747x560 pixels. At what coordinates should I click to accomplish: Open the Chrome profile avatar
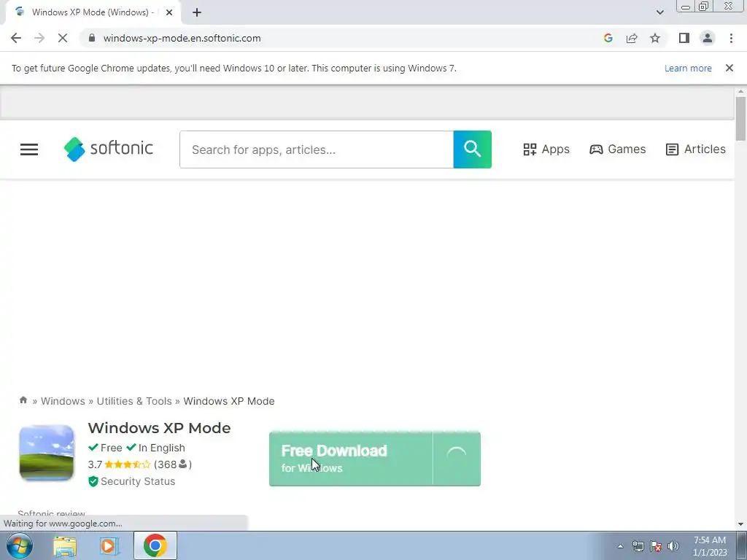(x=708, y=38)
